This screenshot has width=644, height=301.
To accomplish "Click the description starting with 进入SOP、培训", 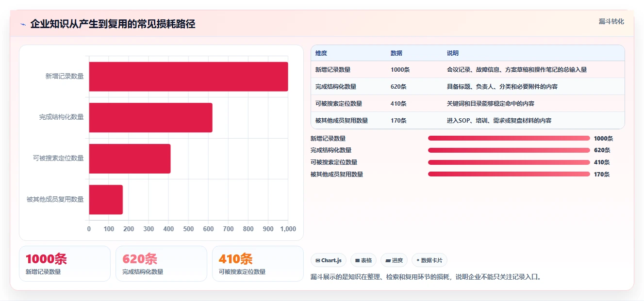I will point(499,121).
